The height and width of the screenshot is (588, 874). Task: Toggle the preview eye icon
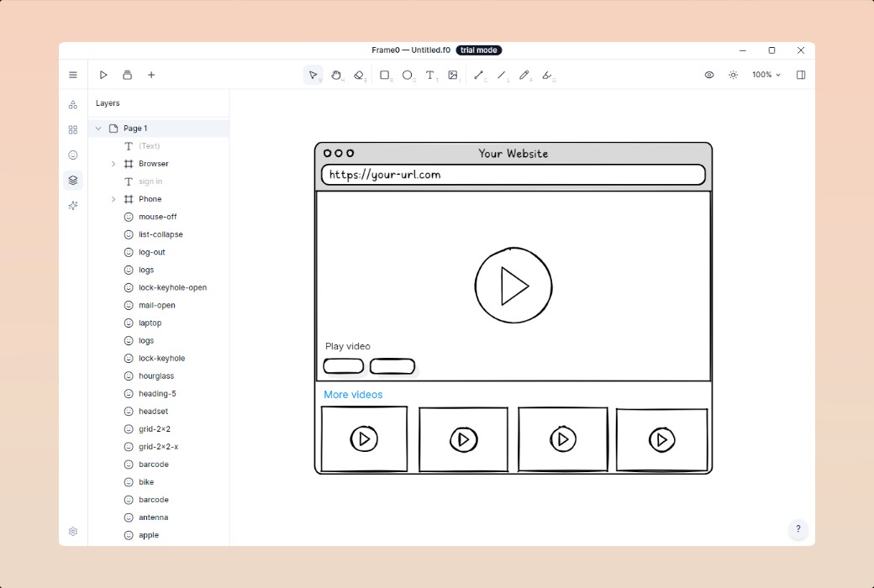709,75
